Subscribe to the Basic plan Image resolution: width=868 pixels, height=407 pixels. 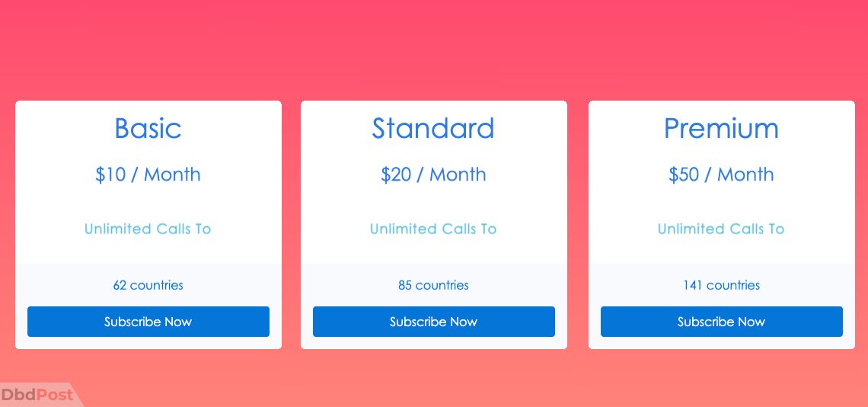[148, 322]
